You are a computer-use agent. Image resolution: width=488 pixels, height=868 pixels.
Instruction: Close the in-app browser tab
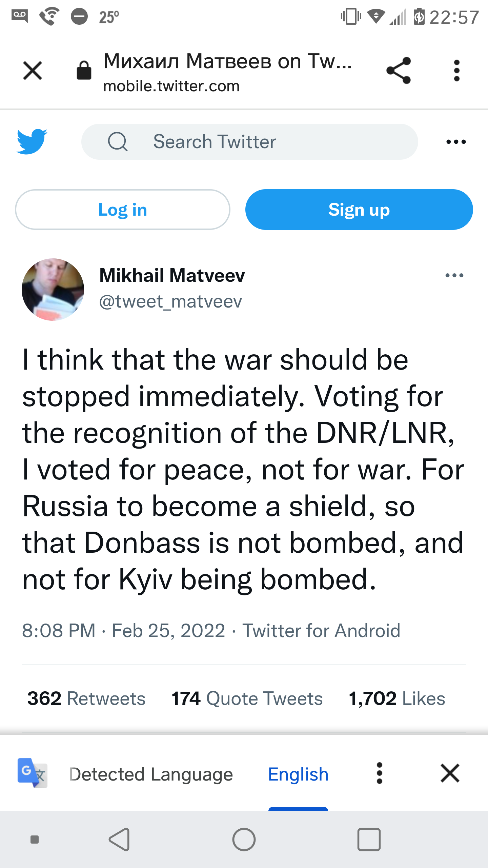33,71
